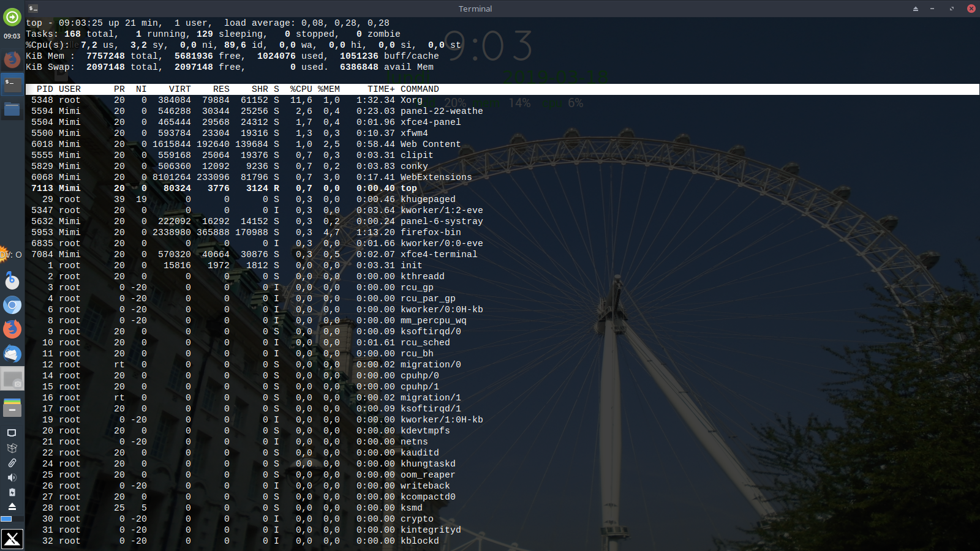Minimize the Terminal window
Screen dimensions: 980x551
coord(932,9)
